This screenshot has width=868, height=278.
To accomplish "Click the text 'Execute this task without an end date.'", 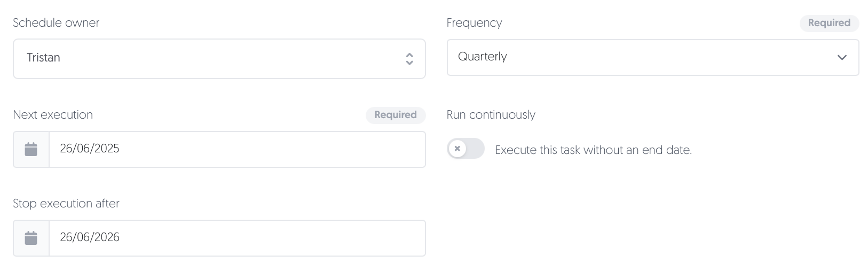I will coord(594,150).
